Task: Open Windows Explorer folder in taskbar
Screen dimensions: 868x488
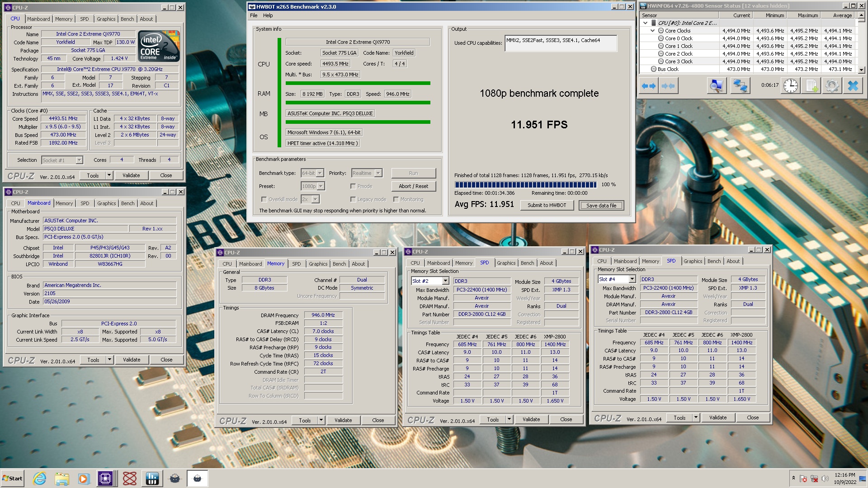Action: tap(62, 479)
